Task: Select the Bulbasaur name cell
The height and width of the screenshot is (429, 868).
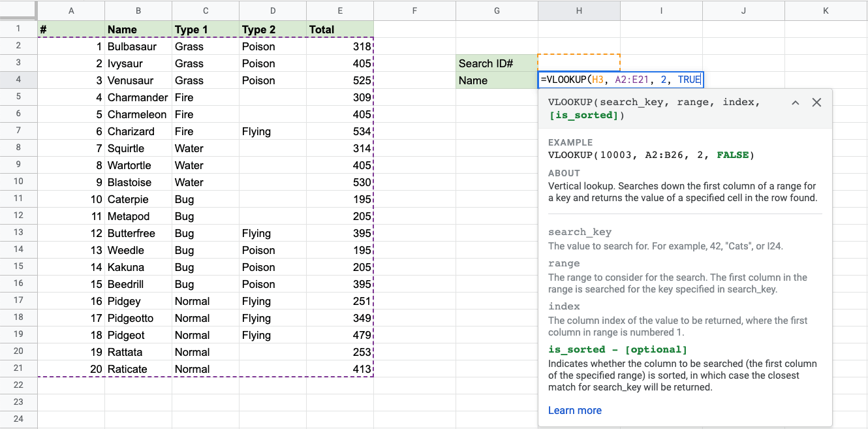Action: coord(138,46)
